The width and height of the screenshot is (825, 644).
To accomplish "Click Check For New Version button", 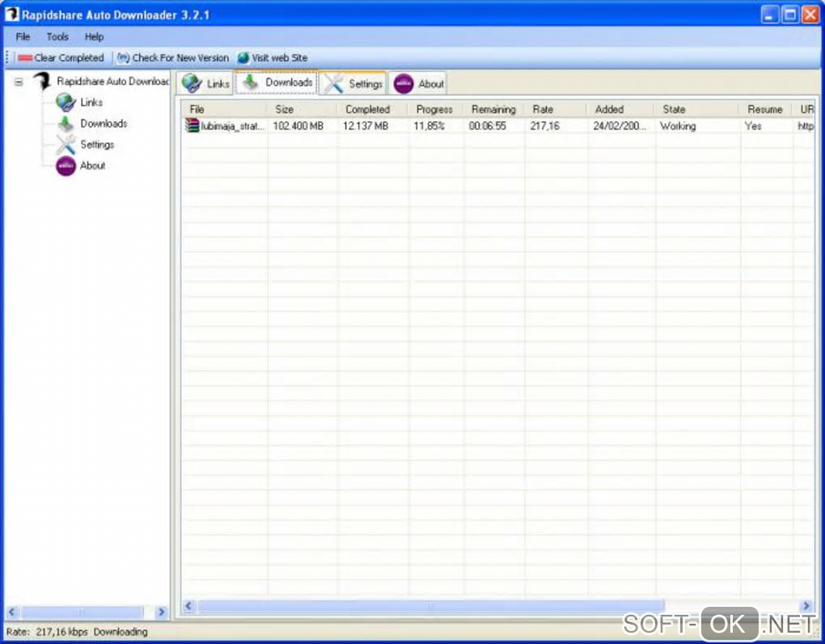I will coord(173,58).
